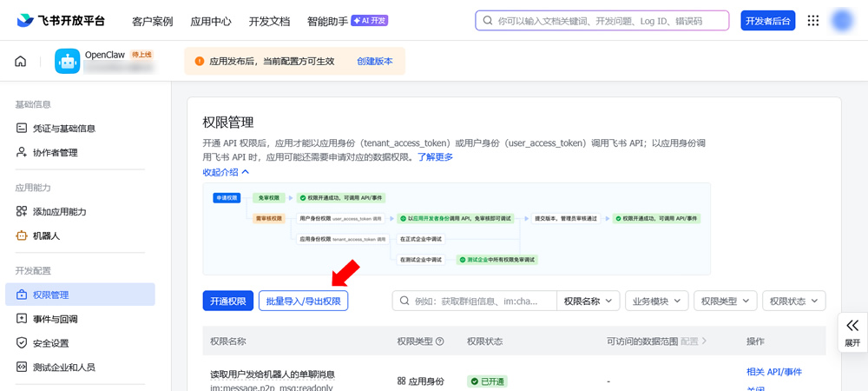
Task: Click 批量导入/导出权限 button
Action: pos(303,301)
